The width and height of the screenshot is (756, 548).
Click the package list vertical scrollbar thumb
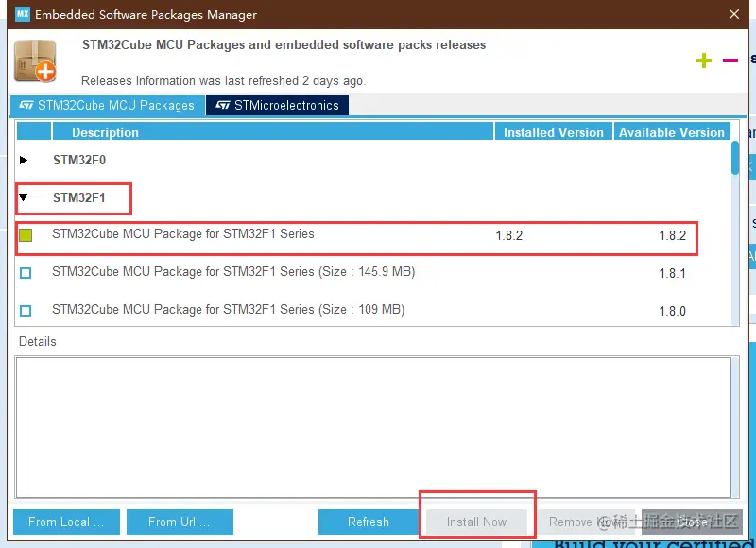[735, 158]
